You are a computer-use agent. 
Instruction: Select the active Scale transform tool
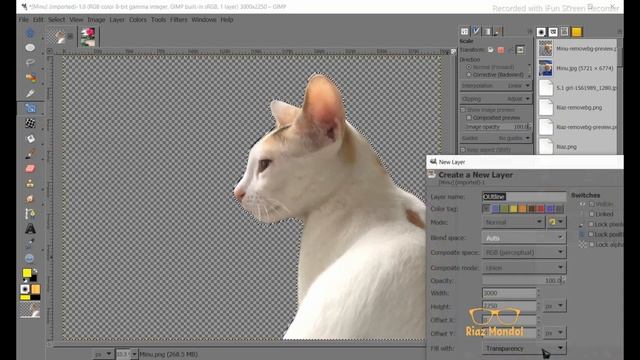point(30,108)
